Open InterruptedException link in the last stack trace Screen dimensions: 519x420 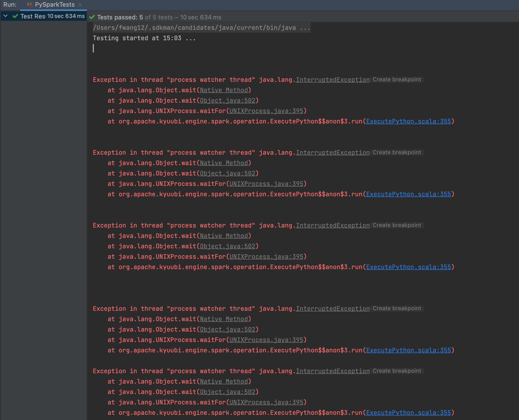[332, 371]
